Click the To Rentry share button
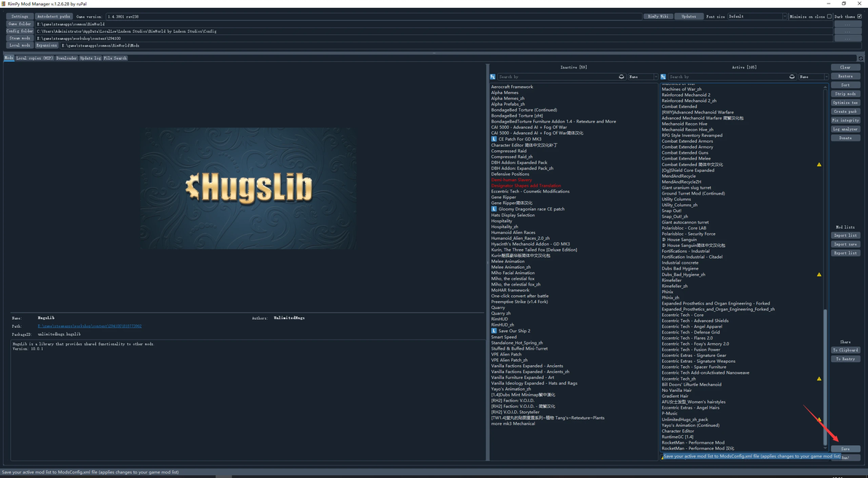Screen dimensions: 868x478 point(845,359)
